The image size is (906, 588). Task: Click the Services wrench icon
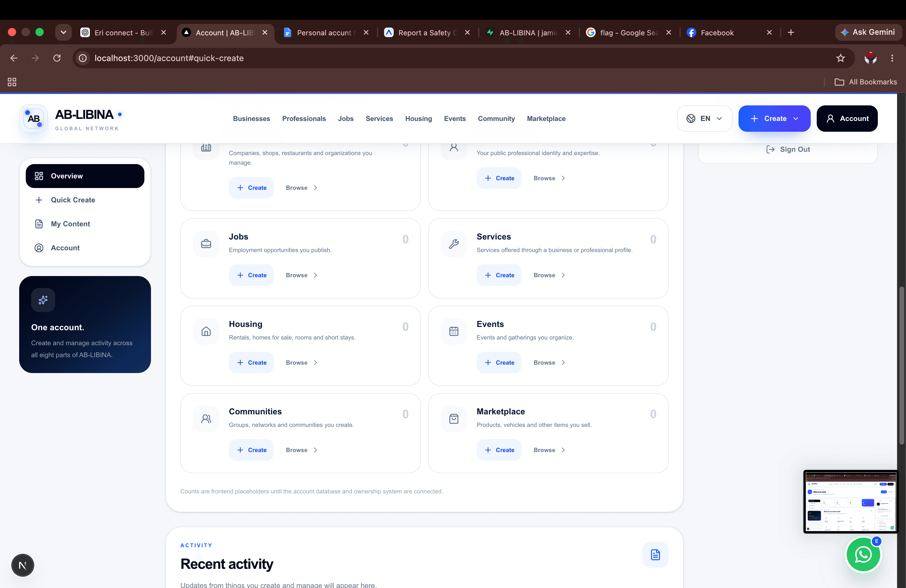coord(454,244)
